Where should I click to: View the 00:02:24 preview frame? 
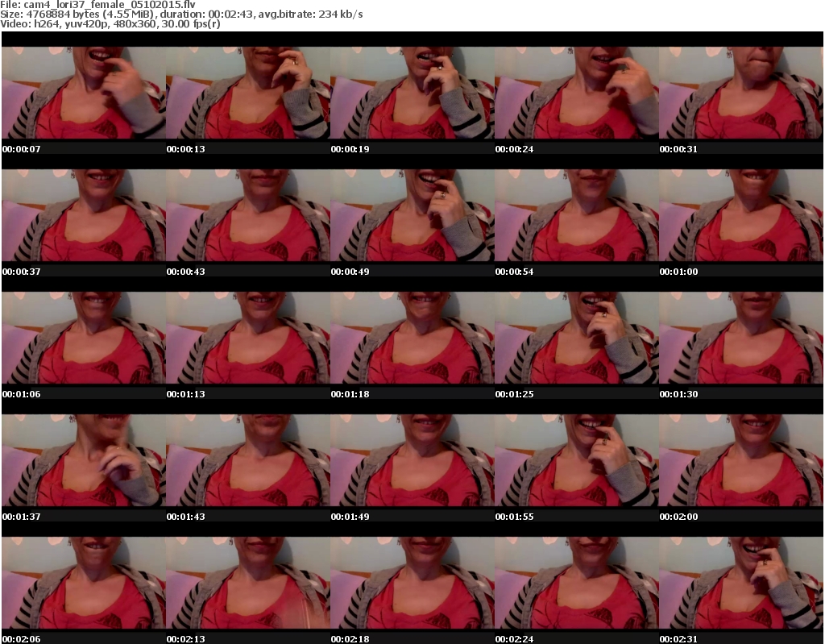click(x=577, y=583)
